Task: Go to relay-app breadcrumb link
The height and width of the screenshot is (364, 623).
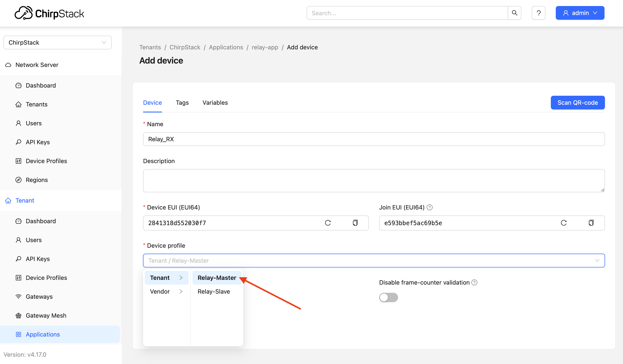Action: [265, 47]
